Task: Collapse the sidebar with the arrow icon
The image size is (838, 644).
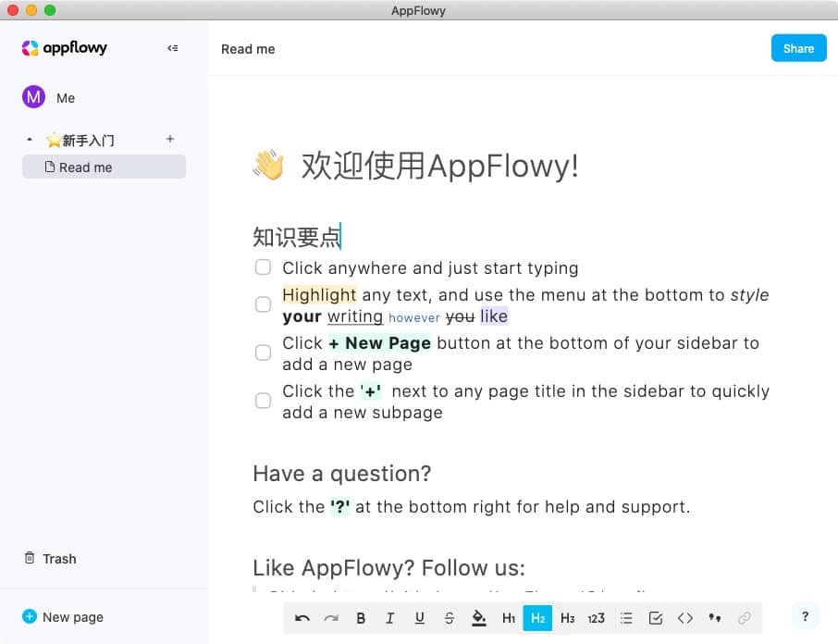Action: (173, 48)
